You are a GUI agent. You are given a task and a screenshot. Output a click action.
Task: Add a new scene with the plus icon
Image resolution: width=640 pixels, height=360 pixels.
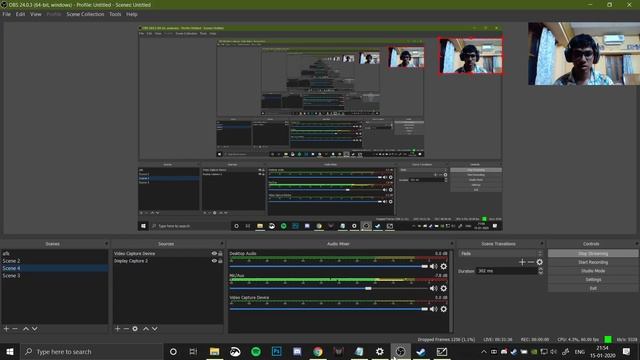coord(6,329)
